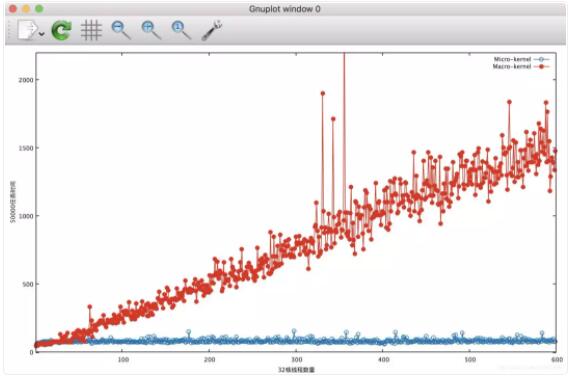The width and height of the screenshot is (575, 384).
Task: Toggle the grid lines icon
Action: point(91,30)
